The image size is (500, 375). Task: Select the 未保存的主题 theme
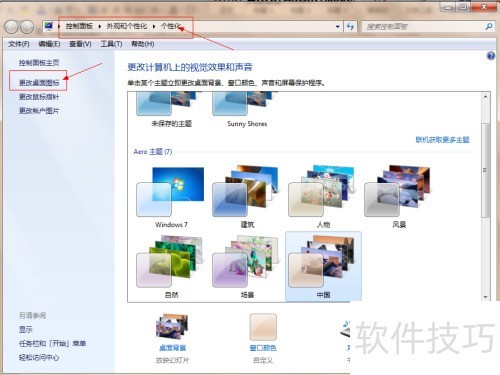(171, 110)
